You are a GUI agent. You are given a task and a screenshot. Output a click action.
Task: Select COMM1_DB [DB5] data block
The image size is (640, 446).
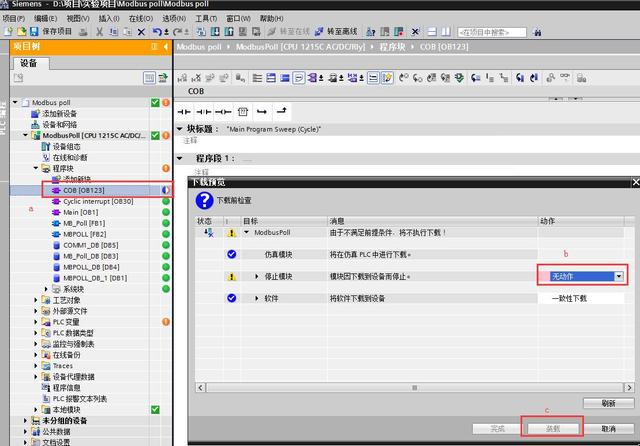coord(91,245)
